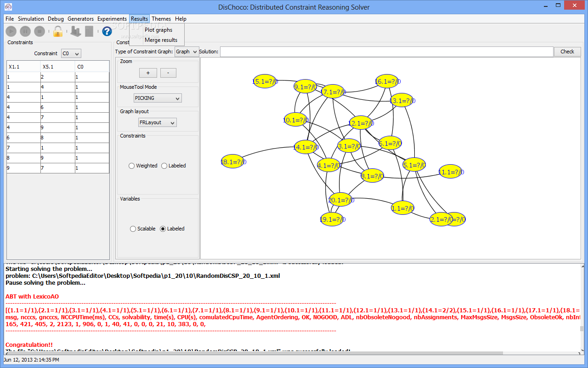Click the X1.1 column header
The height and width of the screenshot is (368, 588).
[23, 67]
